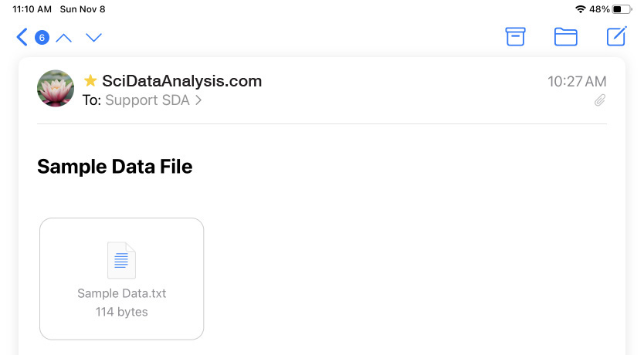The image size is (644, 355).
Task: Open Sample Data.txt attachment
Action: (x=121, y=279)
